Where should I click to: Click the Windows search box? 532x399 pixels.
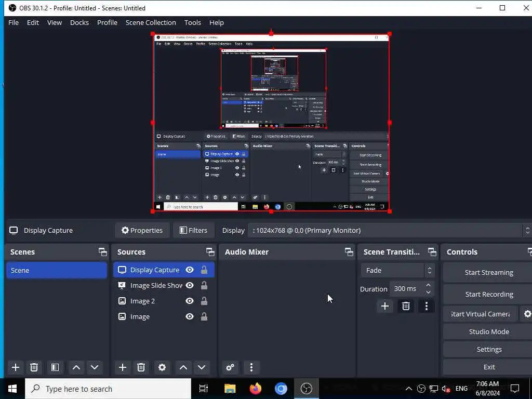[108, 389]
